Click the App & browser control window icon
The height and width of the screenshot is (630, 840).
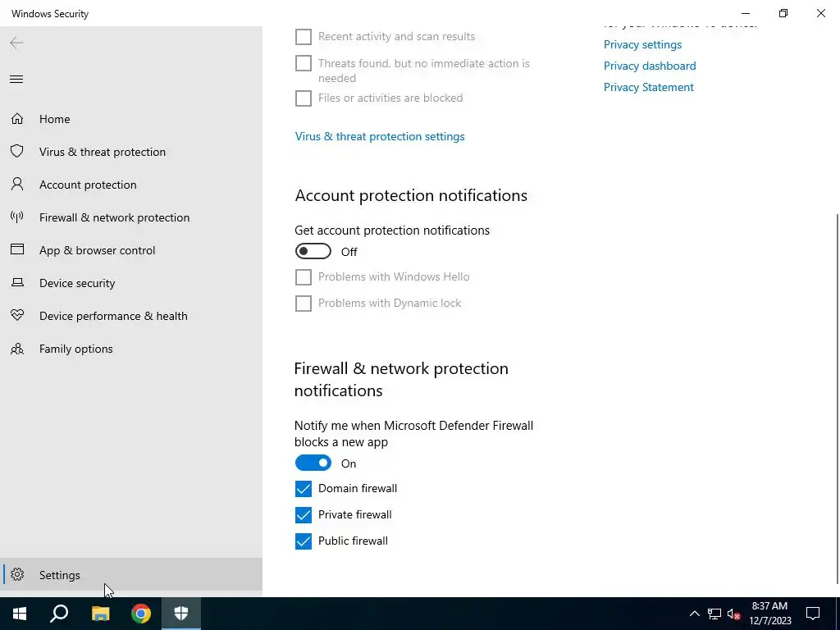pos(17,249)
